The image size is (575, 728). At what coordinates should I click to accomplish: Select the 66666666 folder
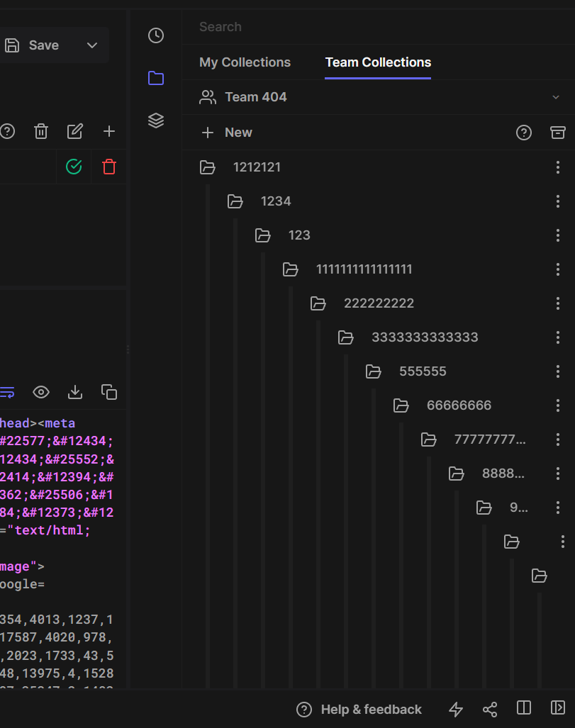coord(459,405)
